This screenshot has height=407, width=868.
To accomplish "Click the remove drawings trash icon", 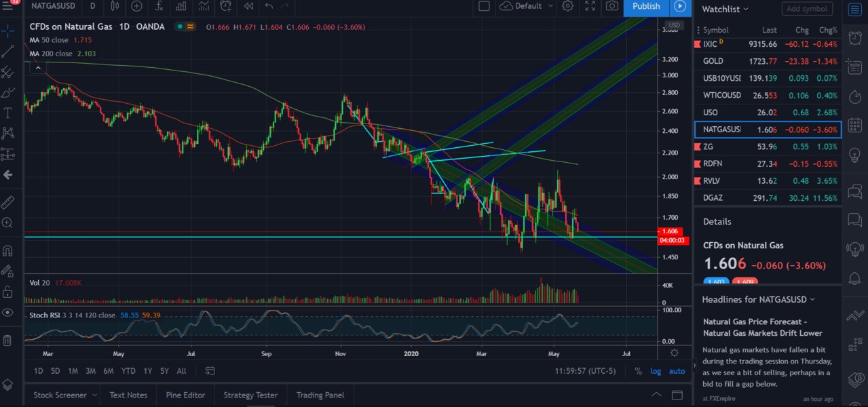I will coord(8,340).
